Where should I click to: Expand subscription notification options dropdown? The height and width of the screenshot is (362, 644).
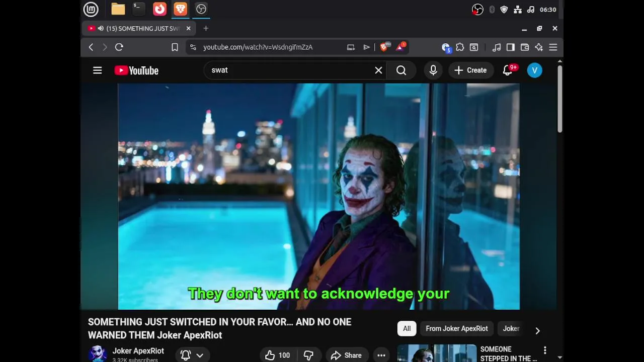point(200,355)
